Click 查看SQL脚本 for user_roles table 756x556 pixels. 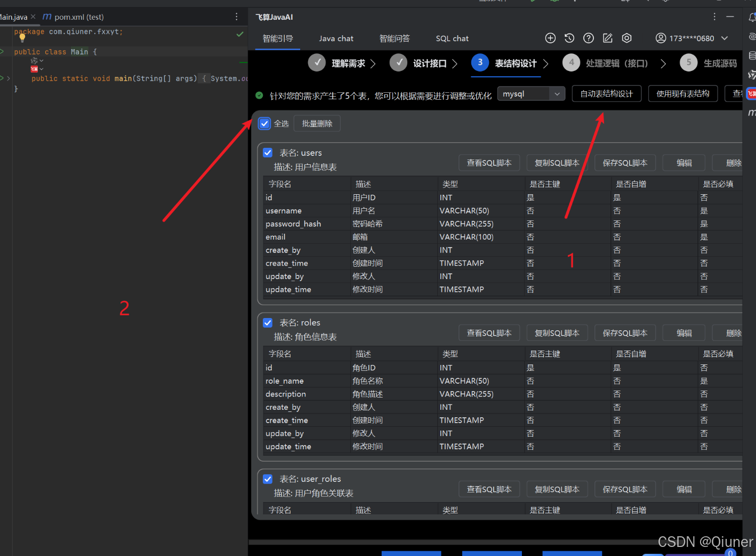coord(489,489)
